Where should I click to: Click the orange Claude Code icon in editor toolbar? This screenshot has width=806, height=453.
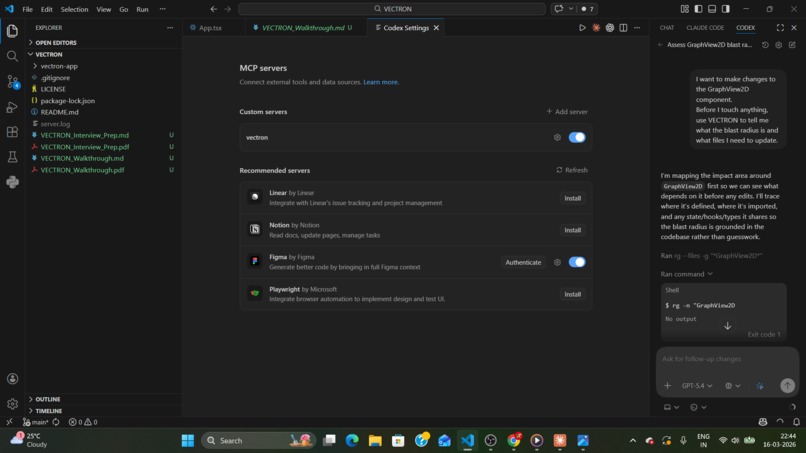point(596,28)
